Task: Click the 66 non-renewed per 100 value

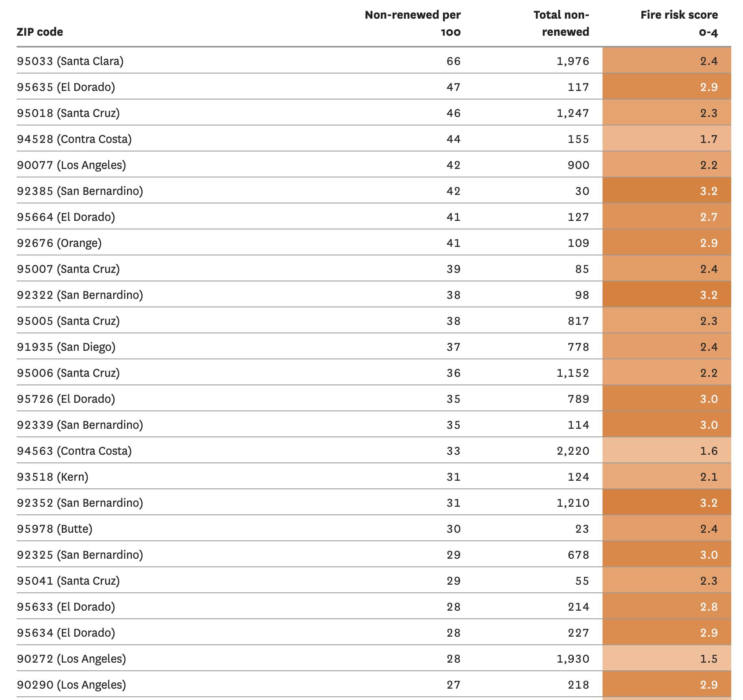Action: (454, 61)
